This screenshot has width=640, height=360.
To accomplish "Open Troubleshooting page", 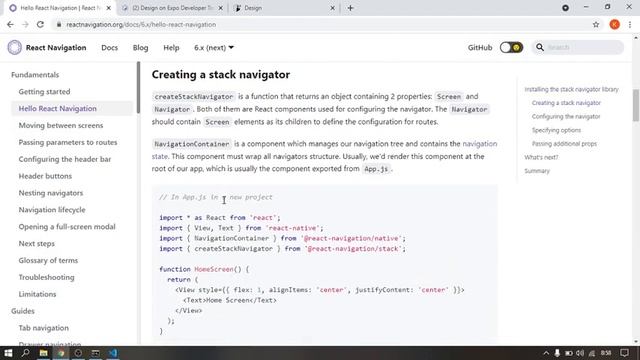I will (x=47, y=277).
